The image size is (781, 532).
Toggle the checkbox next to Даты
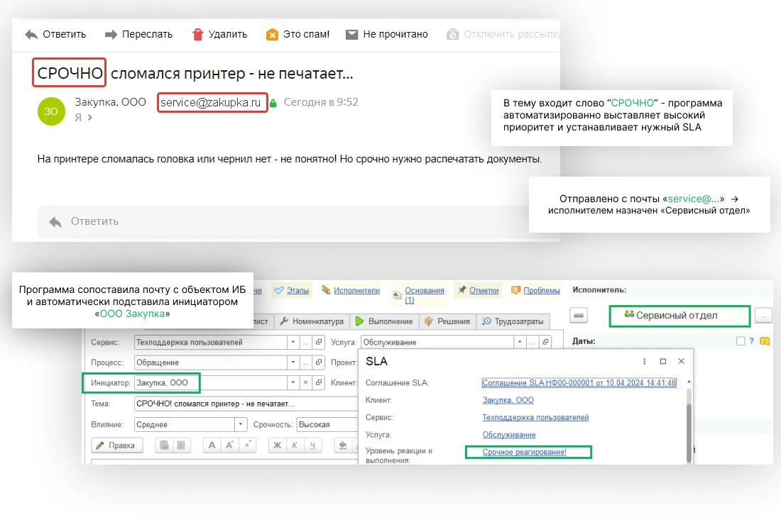point(741,341)
